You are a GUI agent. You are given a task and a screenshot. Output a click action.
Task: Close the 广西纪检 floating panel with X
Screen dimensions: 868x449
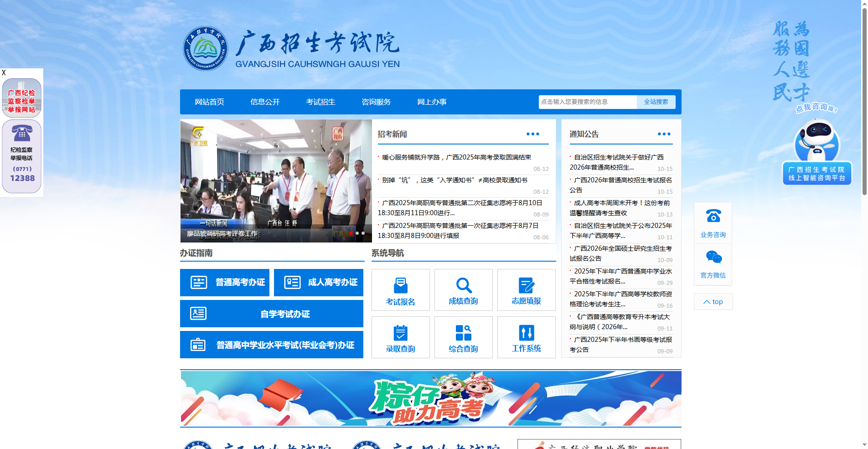pyautogui.click(x=4, y=72)
